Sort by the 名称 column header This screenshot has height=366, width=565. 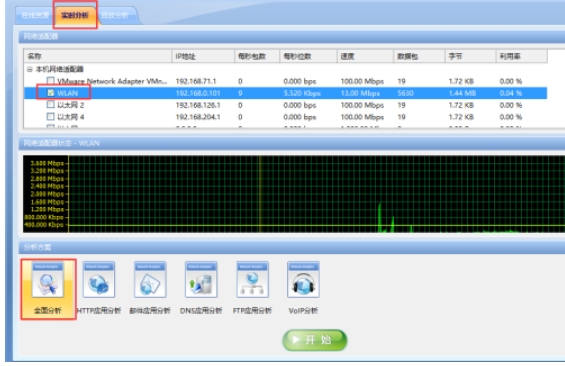(x=98, y=56)
